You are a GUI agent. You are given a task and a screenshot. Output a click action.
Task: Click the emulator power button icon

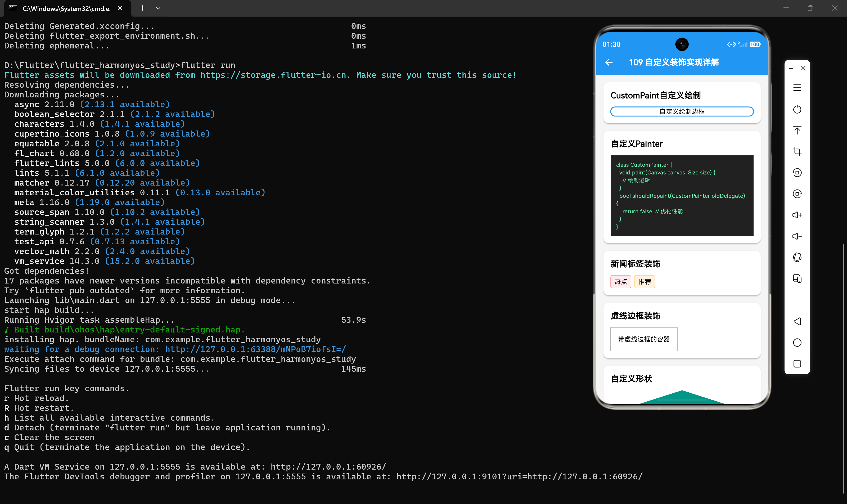tap(797, 109)
